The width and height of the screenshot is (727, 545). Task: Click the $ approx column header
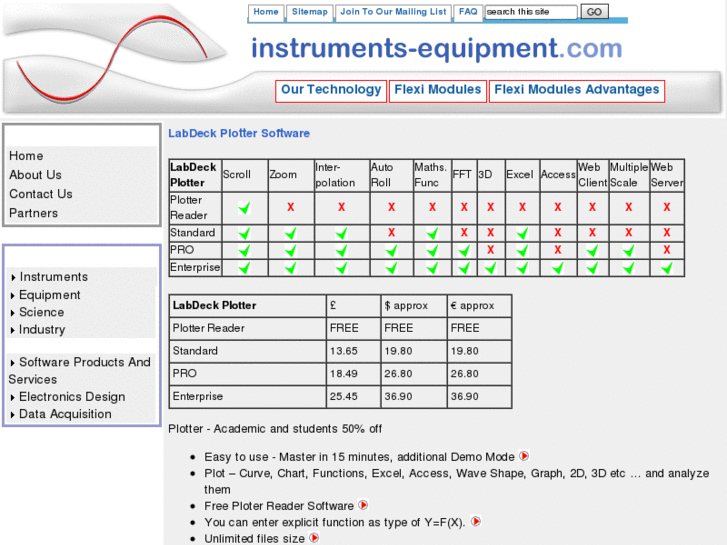click(414, 306)
